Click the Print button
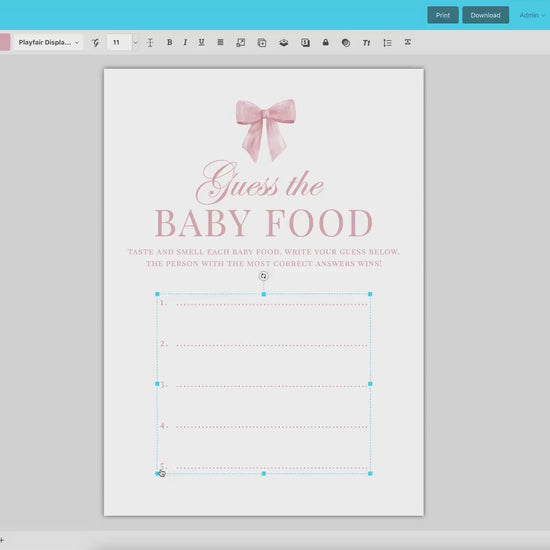The height and width of the screenshot is (550, 550). 443,15
